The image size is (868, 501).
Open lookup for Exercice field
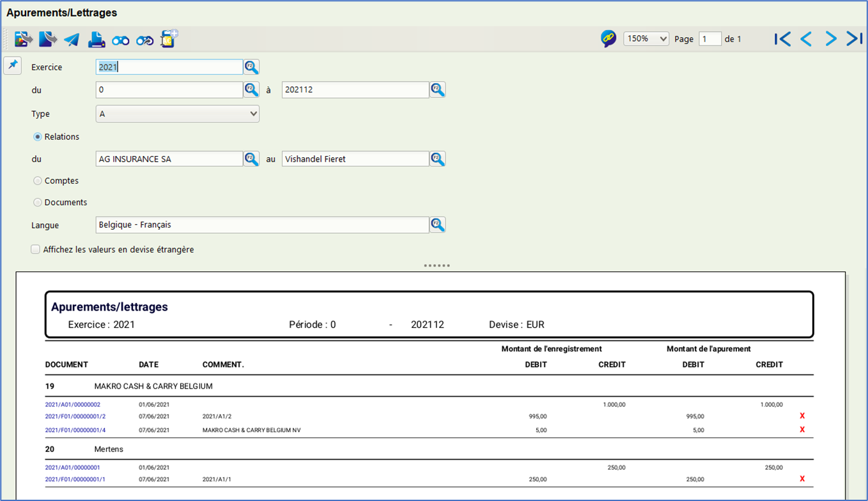pyautogui.click(x=251, y=66)
